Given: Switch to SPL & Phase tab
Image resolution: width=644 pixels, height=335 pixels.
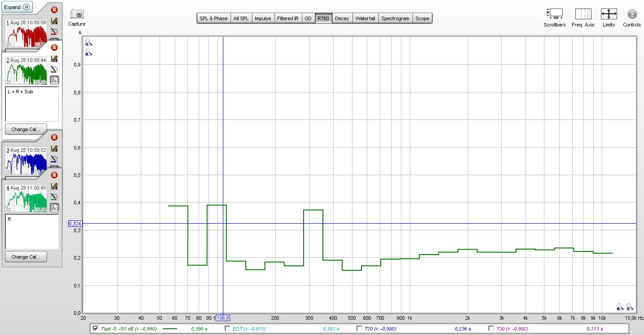Looking at the screenshot, I should pos(213,18).
